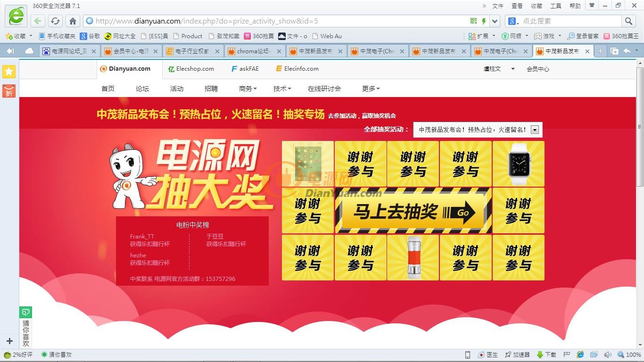Image resolution: width=644 pixels, height=362 pixels.
Task: Click the windows overlay icon in status bar
Action: coord(594,354)
